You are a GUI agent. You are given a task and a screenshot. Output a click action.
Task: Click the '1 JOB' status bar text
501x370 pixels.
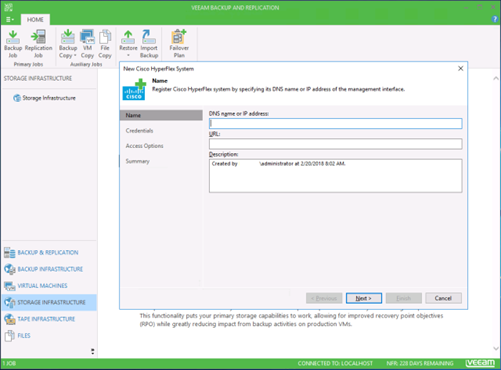point(9,363)
